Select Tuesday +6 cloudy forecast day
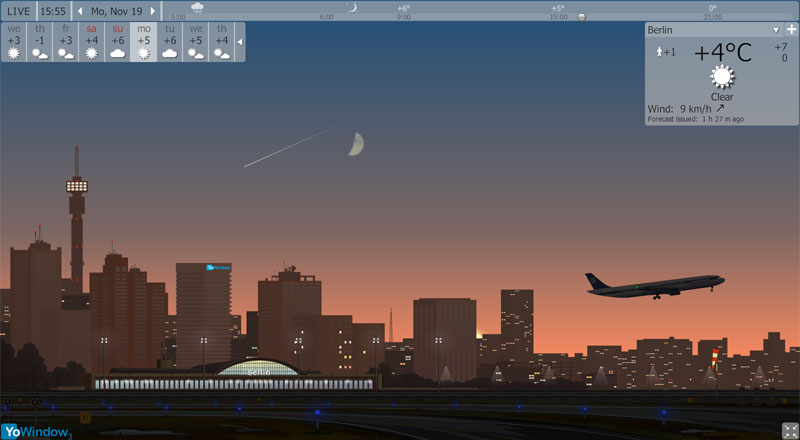The height and width of the screenshot is (440, 800). click(x=170, y=41)
